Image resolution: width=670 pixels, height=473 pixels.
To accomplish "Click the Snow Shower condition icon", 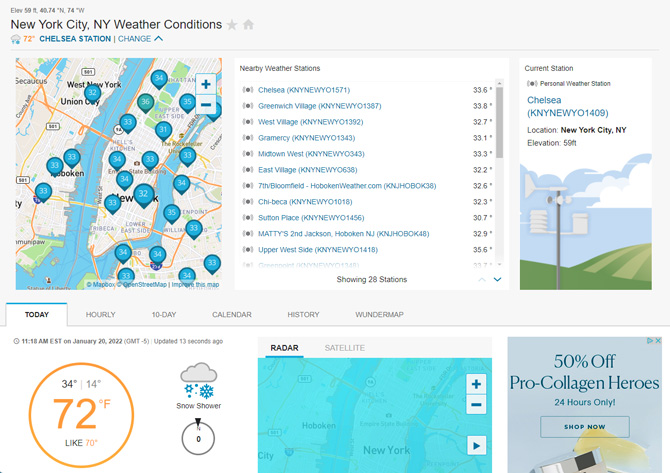I will coord(199,380).
